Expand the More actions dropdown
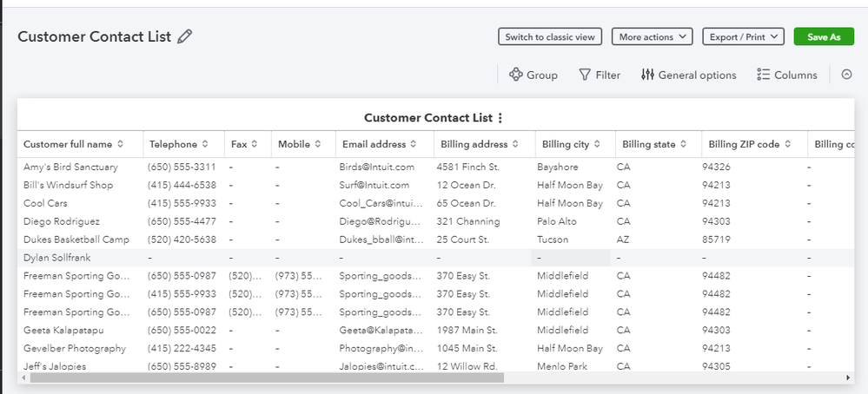 point(652,36)
